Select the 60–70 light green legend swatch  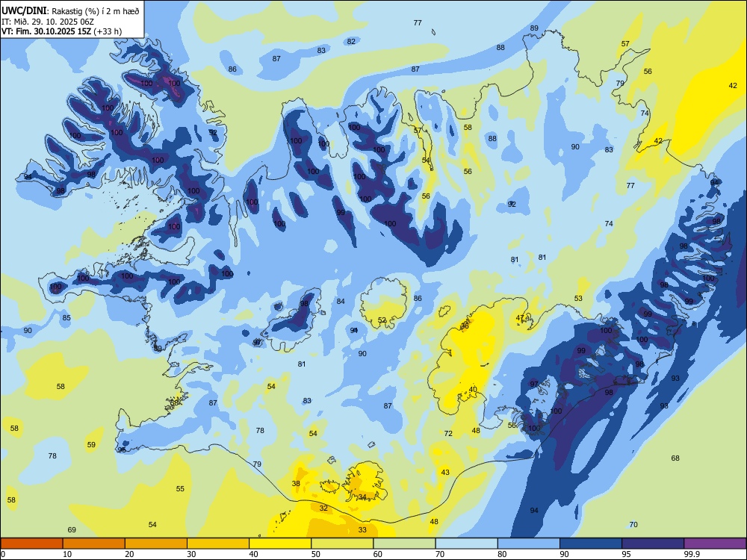click(404, 544)
